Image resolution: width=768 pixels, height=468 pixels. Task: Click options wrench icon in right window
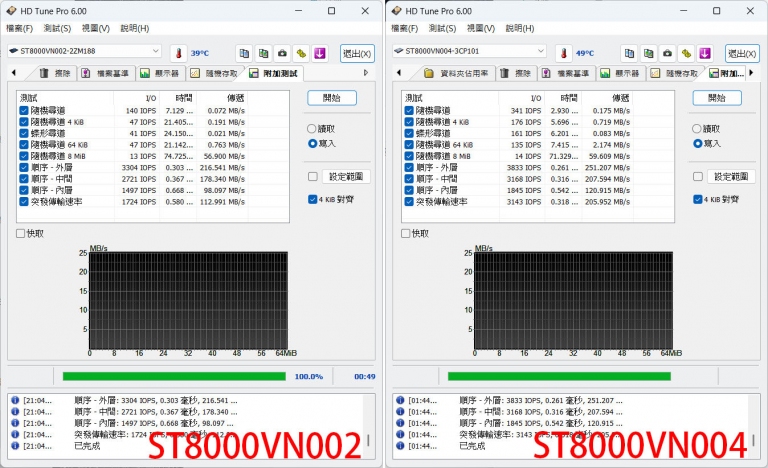click(686, 53)
